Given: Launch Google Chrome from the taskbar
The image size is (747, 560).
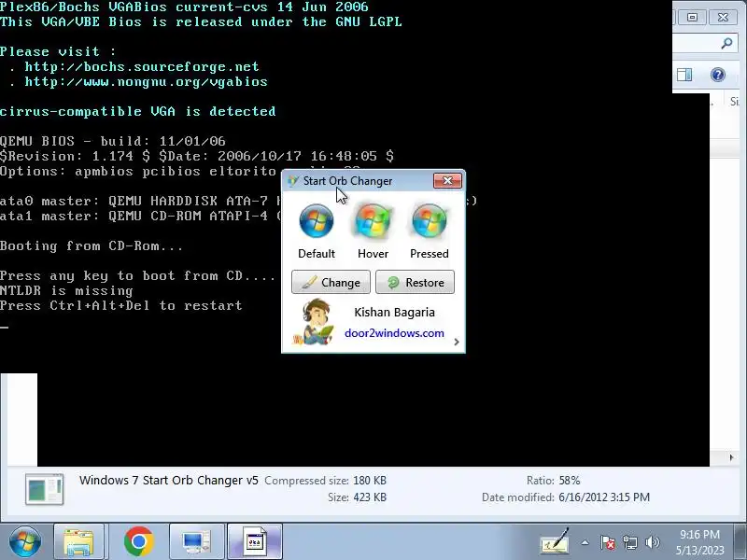Looking at the screenshot, I should tap(138, 541).
